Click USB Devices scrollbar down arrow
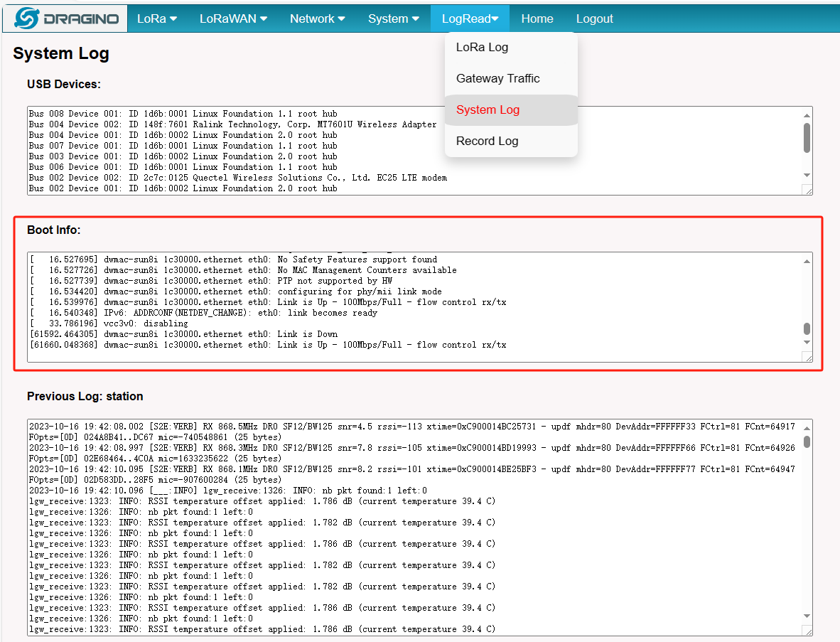This screenshot has width=840, height=642. (807, 175)
